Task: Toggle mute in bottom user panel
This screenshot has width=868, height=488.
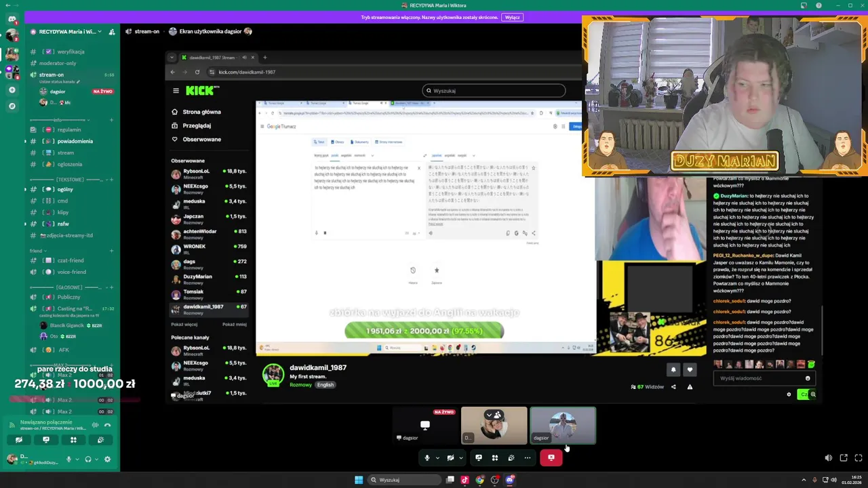Action: pyautogui.click(x=68, y=459)
